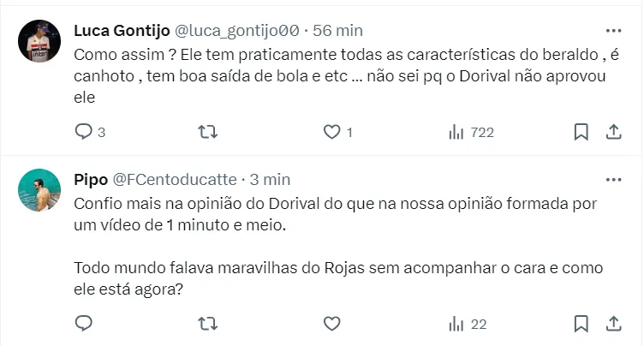Open Luca Gontijo's profile picture
This screenshot has height=346, width=644.
point(39,41)
